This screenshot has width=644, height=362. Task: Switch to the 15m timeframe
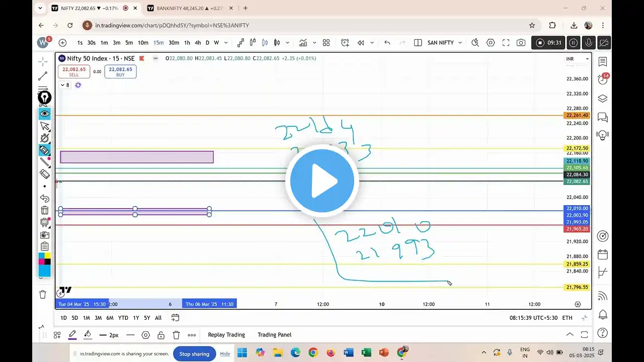click(158, 43)
